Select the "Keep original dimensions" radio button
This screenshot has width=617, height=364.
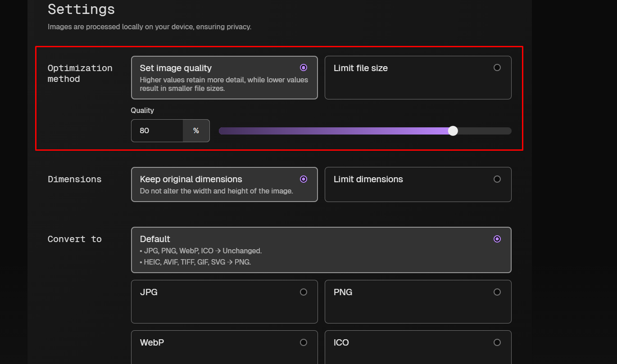click(x=303, y=179)
